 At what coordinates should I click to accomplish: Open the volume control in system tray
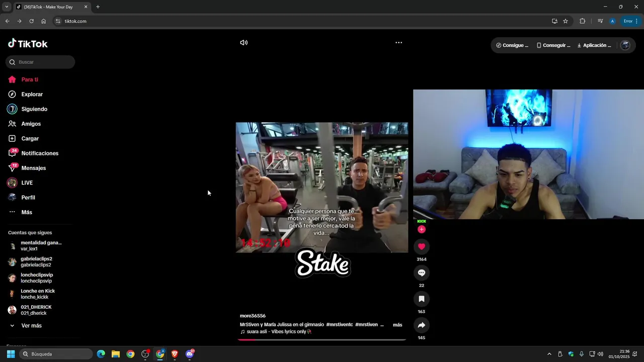[x=600, y=354]
